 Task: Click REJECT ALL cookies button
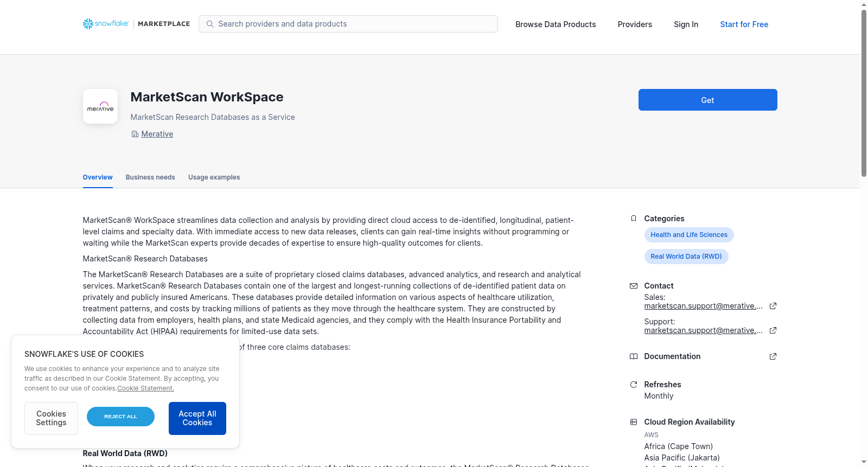tap(120, 417)
